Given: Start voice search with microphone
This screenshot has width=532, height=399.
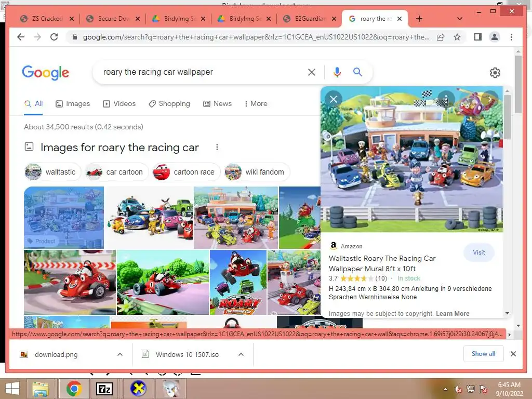Looking at the screenshot, I should point(337,72).
